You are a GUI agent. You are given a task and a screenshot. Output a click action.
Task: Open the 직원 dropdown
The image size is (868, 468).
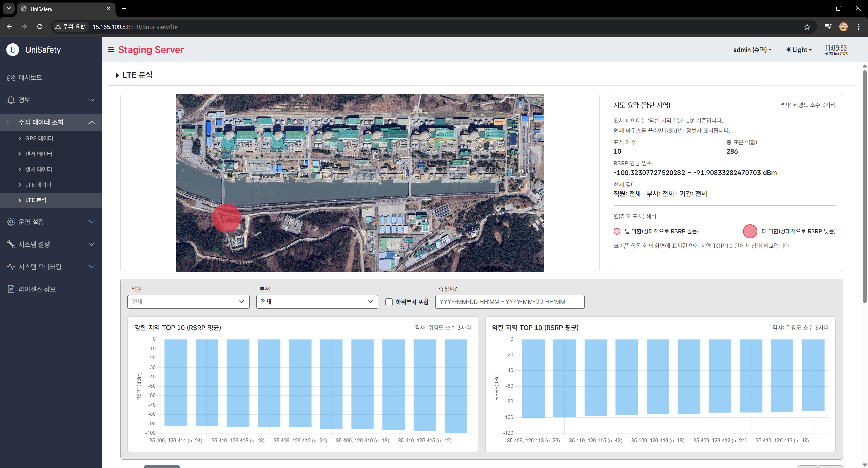point(189,302)
